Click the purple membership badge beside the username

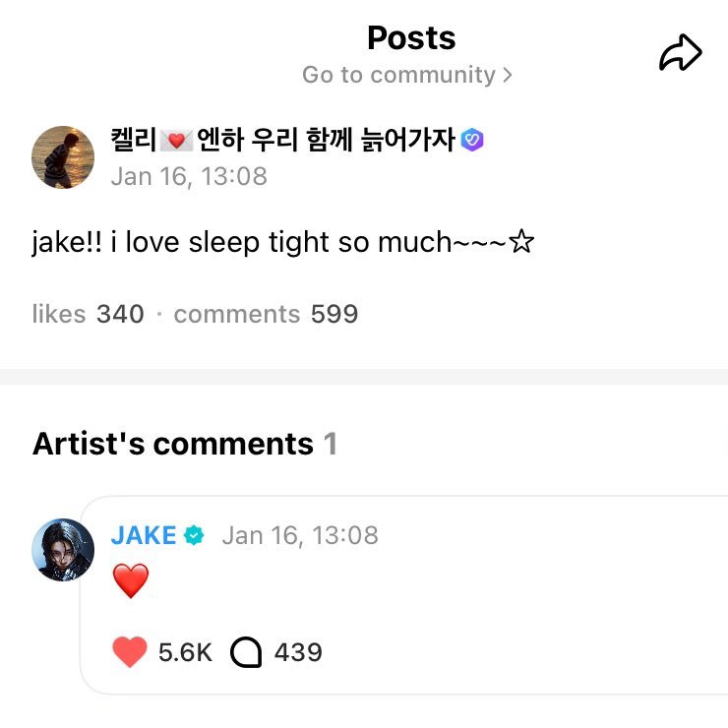[472, 141]
